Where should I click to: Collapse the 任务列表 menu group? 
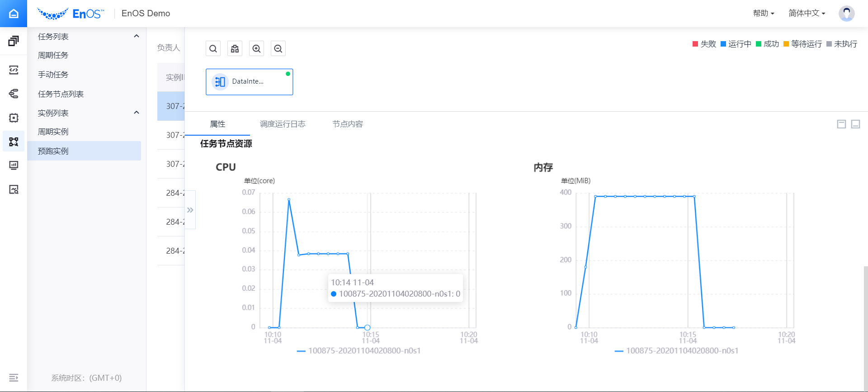click(x=137, y=36)
